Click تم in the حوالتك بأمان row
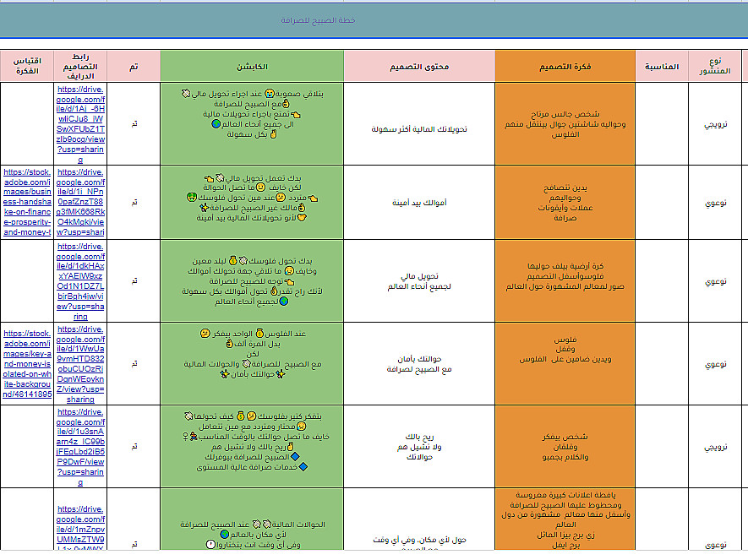Screen dimensions: 748x560 coord(134,364)
